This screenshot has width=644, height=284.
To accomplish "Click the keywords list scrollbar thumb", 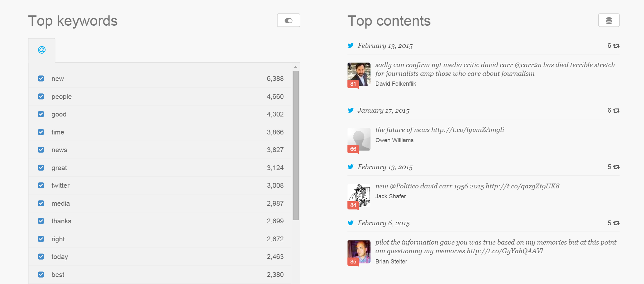I will 296,144.
